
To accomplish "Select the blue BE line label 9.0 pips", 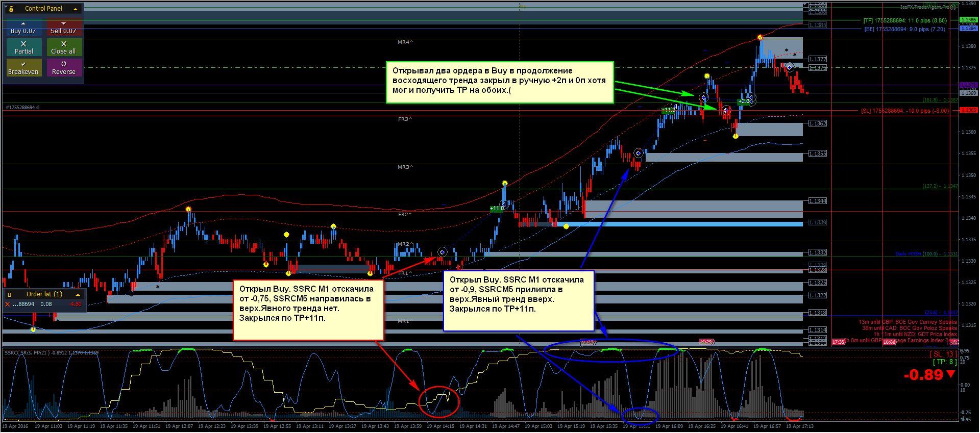I will 904,30.
